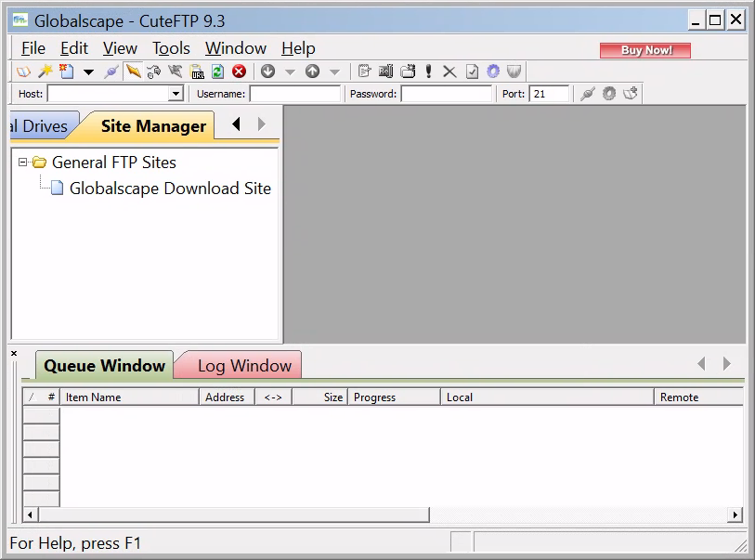Open the Site Manager book icon
Viewport: 755px width, 560px height.
23,72
